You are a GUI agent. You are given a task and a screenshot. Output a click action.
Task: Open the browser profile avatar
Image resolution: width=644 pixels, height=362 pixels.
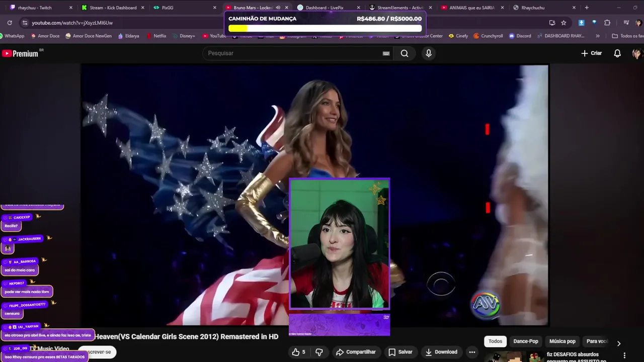(x=638, y=23)
